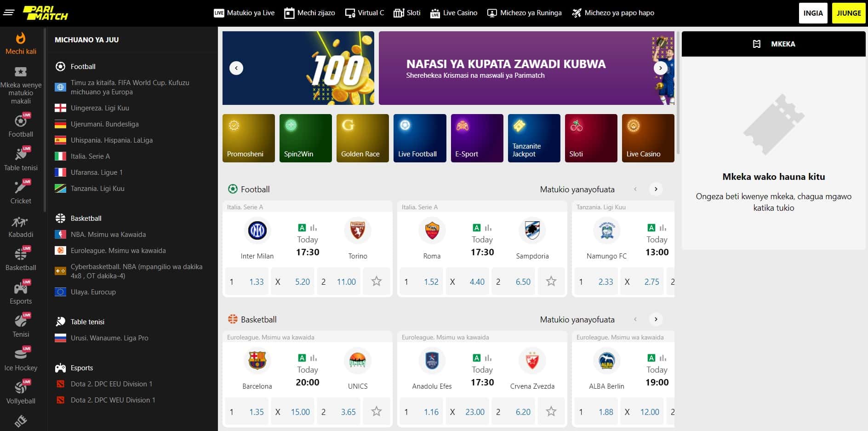868x431 pixels.
Task: Open Dota 2. DPC EEU Division 1
Action: click(111, 384)
